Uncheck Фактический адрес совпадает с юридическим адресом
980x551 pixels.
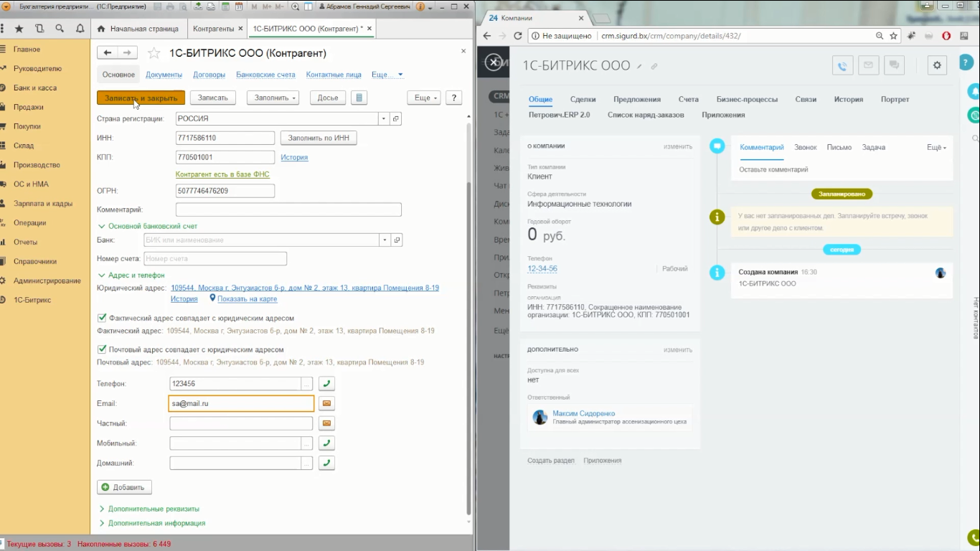point(103,318)
